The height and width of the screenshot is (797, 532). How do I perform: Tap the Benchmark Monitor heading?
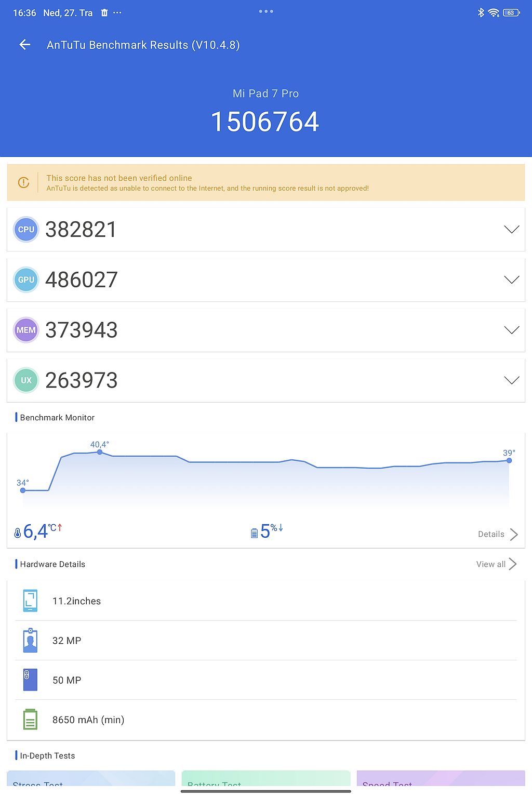coord(57,417)
